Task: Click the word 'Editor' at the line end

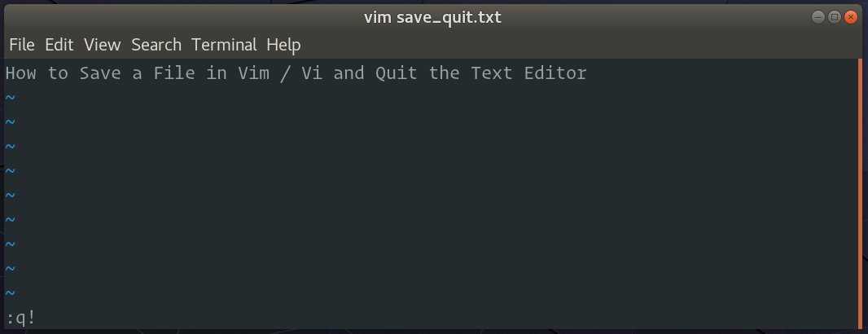Action: (555, 73)
